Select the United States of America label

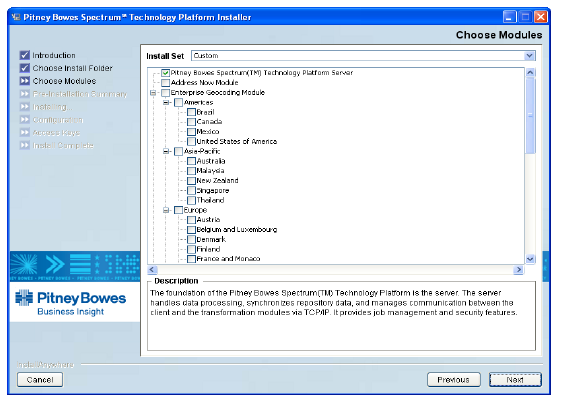point(237,141)
